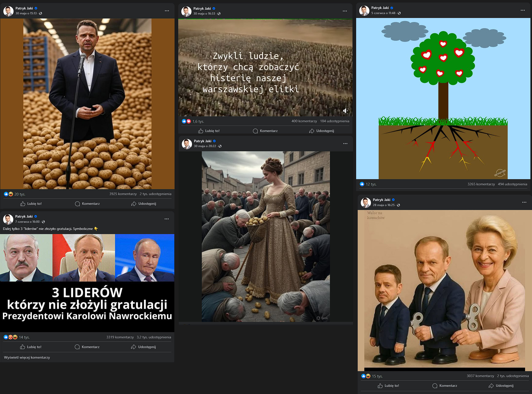This screenshot has height=394, width=532.
Task: Share the 28 maja wind-up toys post
Action: 501,386
